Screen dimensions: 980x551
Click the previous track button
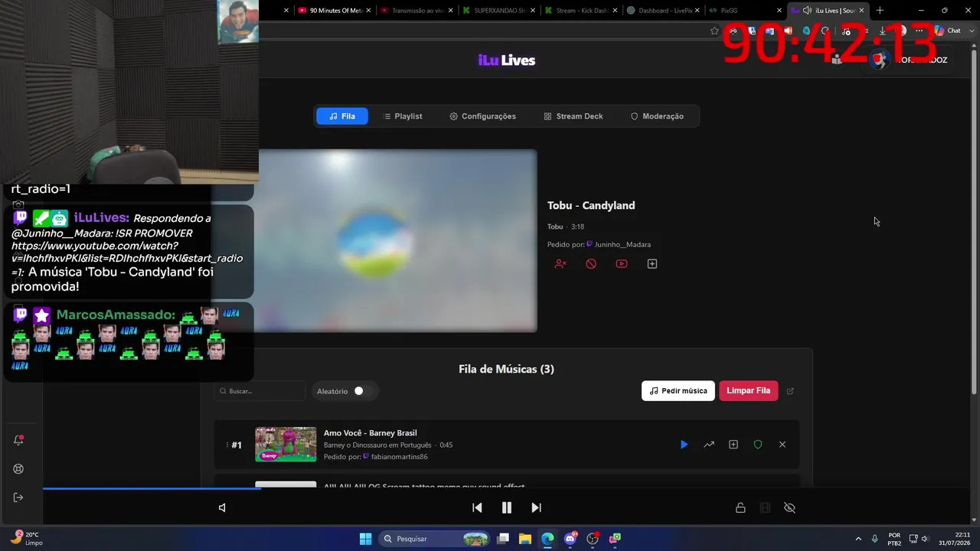pyautogui.click(x=477, y=507)
